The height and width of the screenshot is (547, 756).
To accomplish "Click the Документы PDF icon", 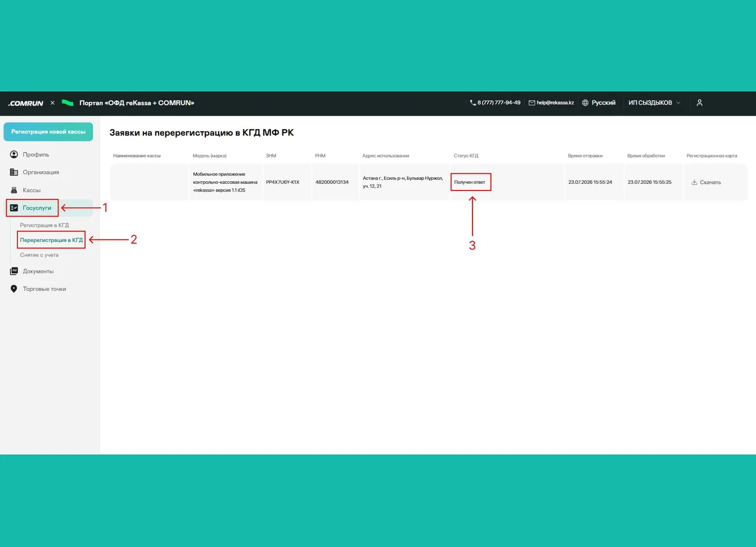I will (14, 271).
